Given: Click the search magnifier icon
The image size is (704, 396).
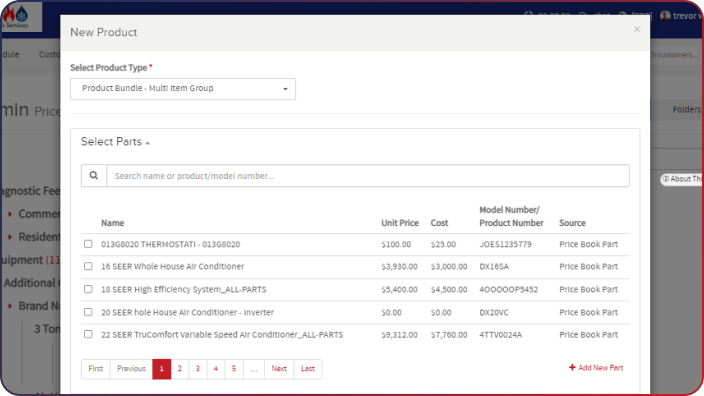Looking at the screenshot, I should [93, 176].
